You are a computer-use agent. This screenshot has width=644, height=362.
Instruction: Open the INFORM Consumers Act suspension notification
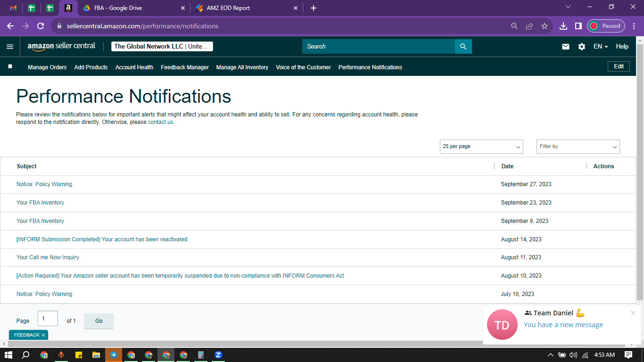click(x=180, y=276)
